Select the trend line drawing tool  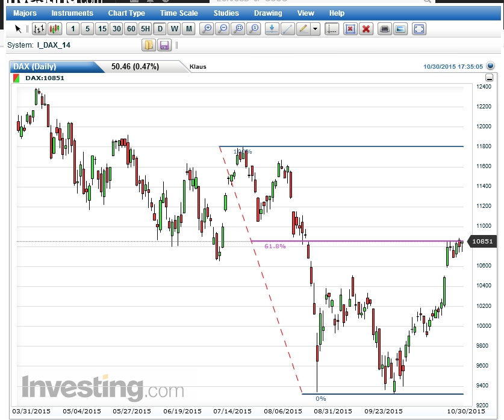coord(288,29)
